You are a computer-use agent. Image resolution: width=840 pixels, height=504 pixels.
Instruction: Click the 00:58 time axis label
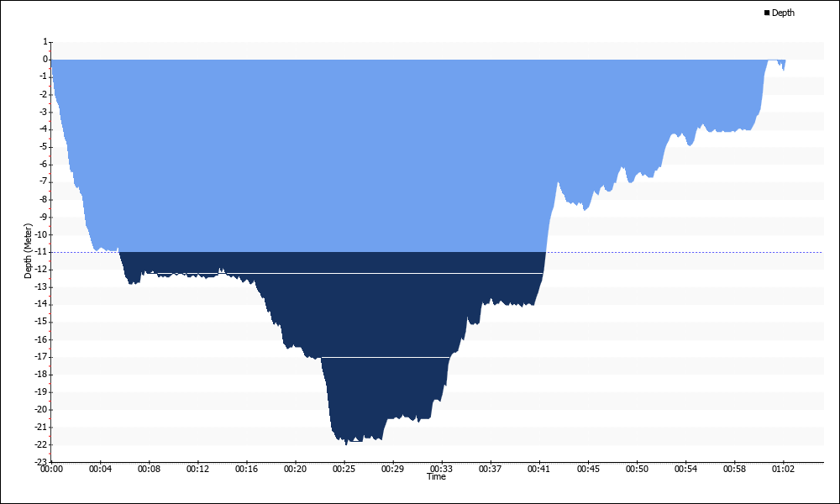[x=734, y=470]
